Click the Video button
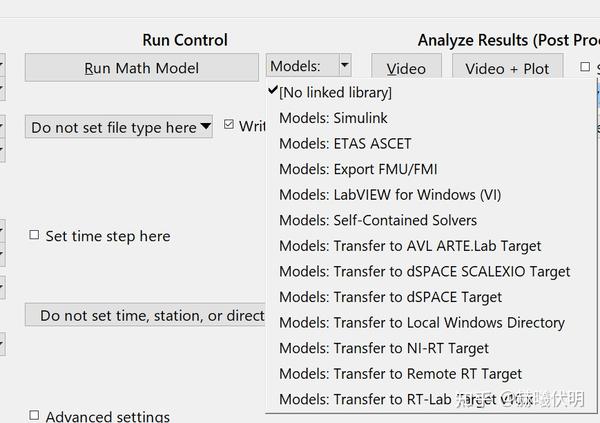The height and width of the screenshot is (423, 600). (x=406, y=69)
